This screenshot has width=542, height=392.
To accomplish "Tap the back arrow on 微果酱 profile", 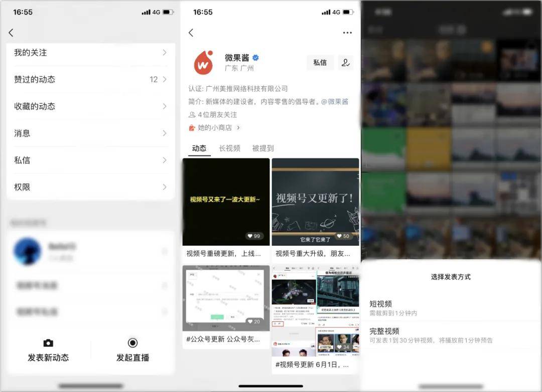I will (191, 33).
